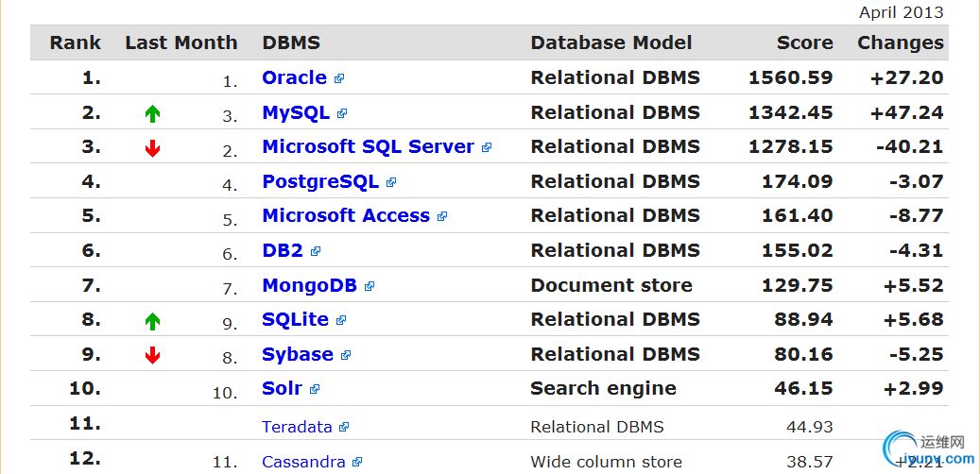Click external link icon beside Microsoft Access

coord(442,216)
